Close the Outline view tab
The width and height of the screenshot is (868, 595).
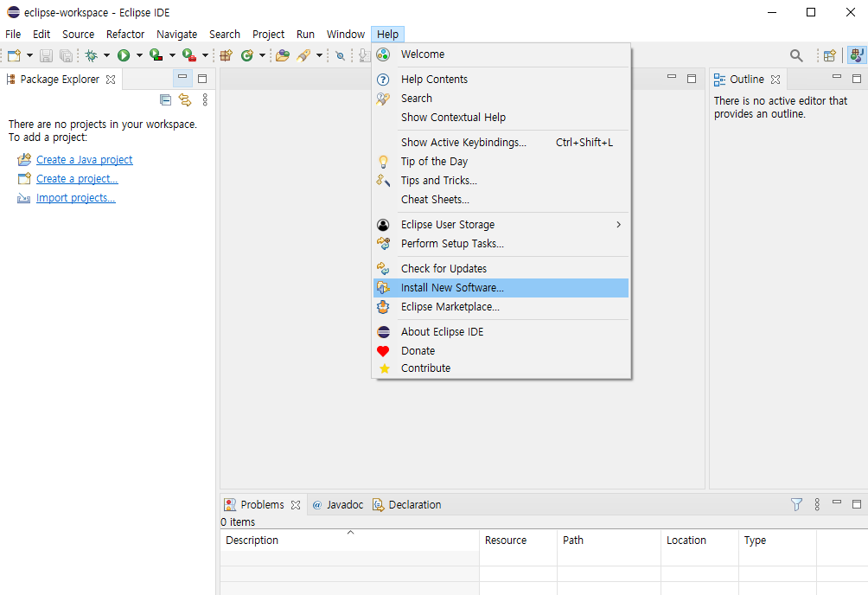[x=775, y=80]
